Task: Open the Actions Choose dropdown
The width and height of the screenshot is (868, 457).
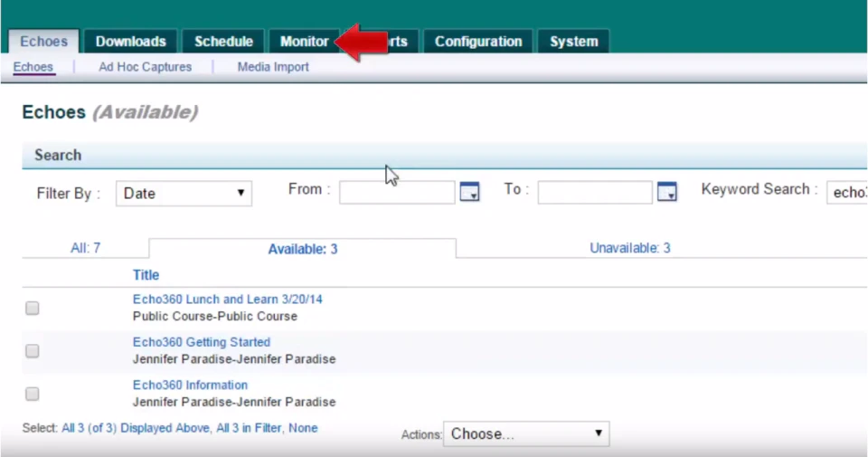Action: pyautogui.click(x=526, y=433)
